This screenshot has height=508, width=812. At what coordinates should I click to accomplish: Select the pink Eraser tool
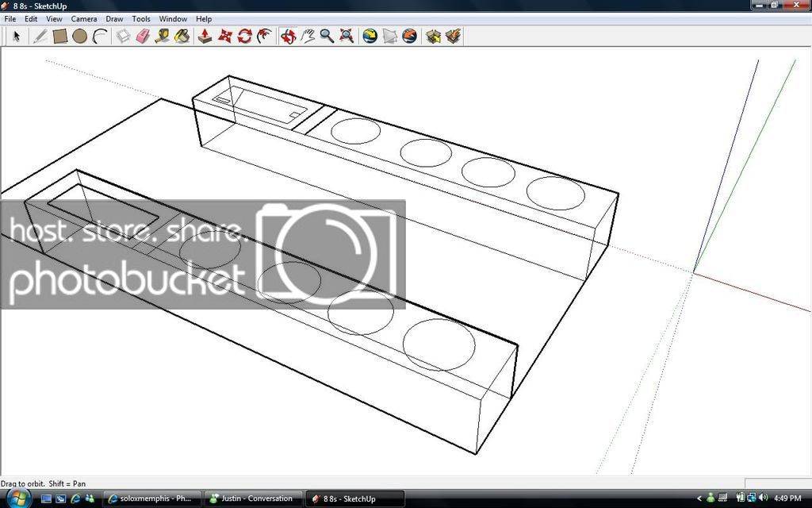(x=143, y=37)
